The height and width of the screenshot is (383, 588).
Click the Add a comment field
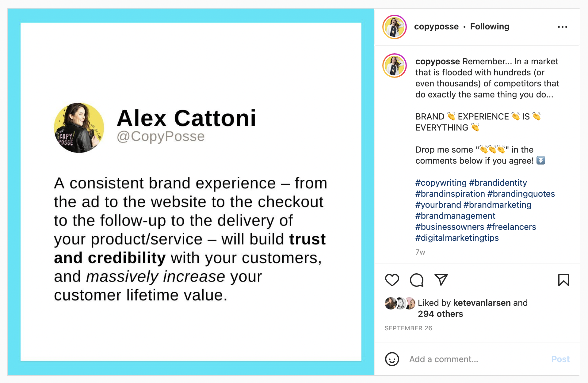pyautogui.click(x=475, y=359)
